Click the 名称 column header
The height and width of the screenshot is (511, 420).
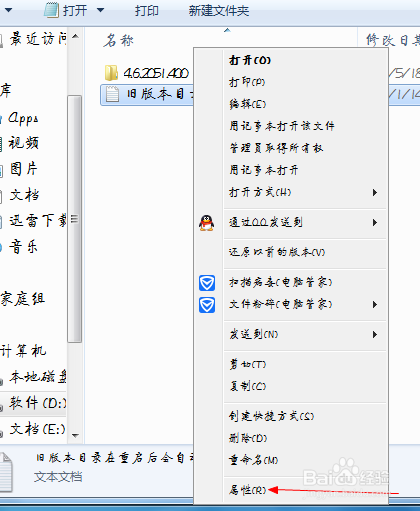pyautogui.click(x=118, y=41)
